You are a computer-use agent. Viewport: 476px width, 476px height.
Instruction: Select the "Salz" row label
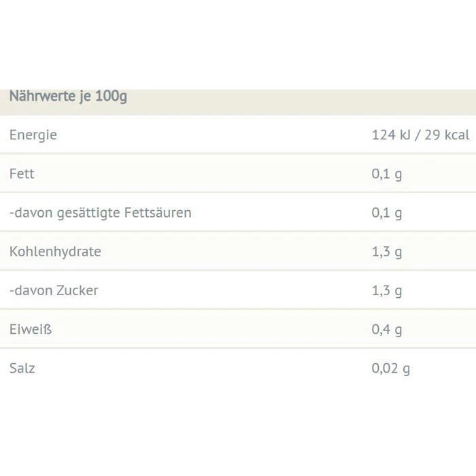[x=22, y=369]
